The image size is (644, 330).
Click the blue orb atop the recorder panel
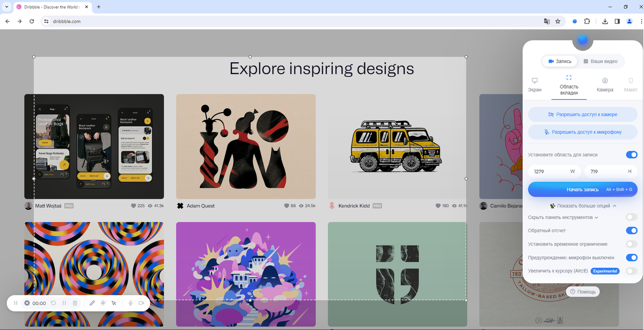pyautogui.click(x=583, y=40)
